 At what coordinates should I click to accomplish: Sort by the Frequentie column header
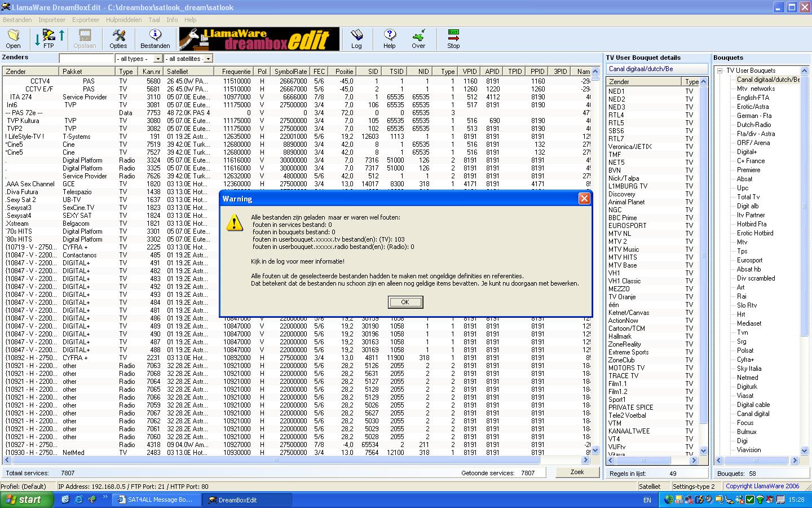point(233,72)
